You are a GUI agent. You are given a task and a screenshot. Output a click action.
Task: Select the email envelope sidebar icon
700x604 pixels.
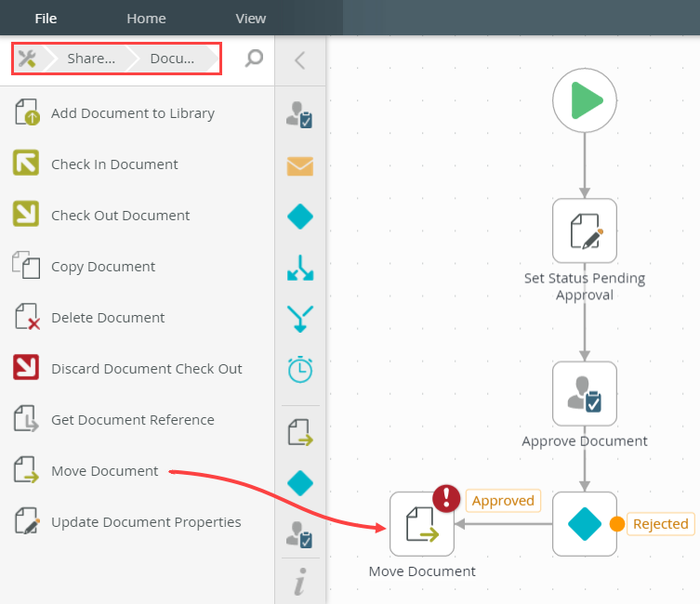tap(300, 166)
